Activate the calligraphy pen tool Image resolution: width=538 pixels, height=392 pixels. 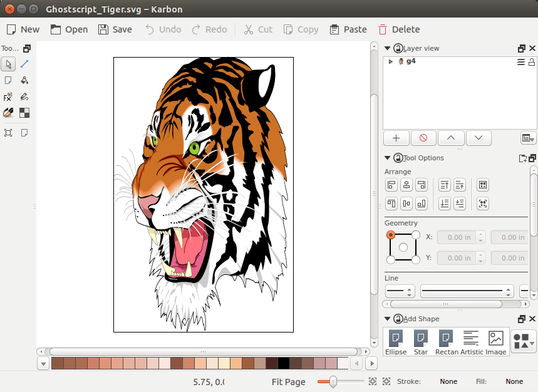8,113
